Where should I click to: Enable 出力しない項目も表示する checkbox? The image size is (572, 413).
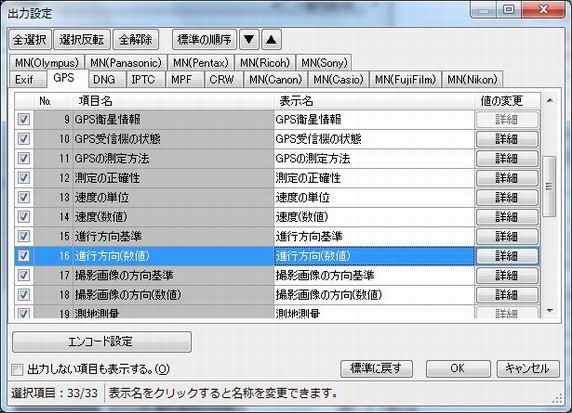pyautogui.click(x=17, y=370)
